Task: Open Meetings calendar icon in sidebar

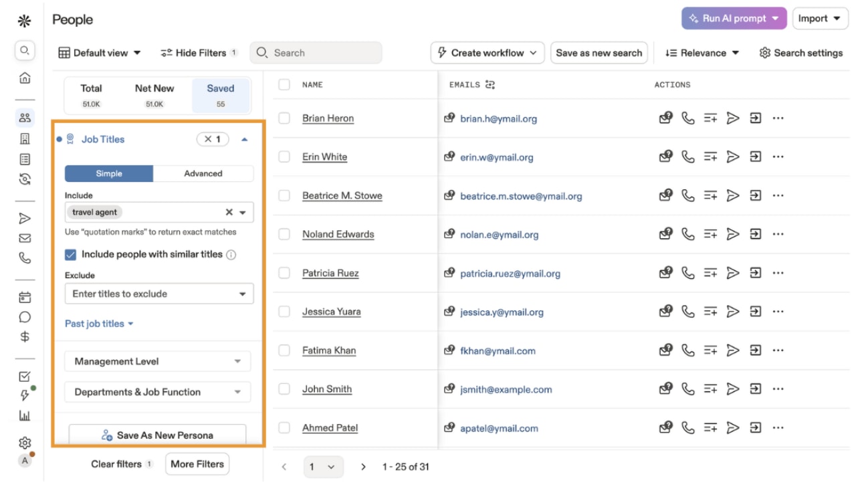Action: tap(25, 298)
